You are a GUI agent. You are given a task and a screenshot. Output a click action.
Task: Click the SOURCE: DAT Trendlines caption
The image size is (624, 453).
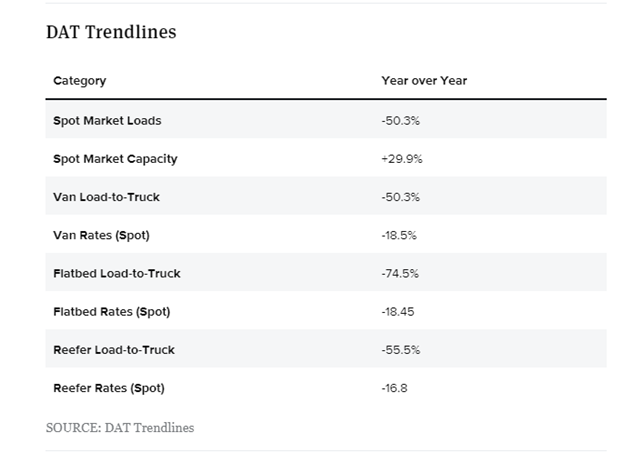tap(120, 427)
